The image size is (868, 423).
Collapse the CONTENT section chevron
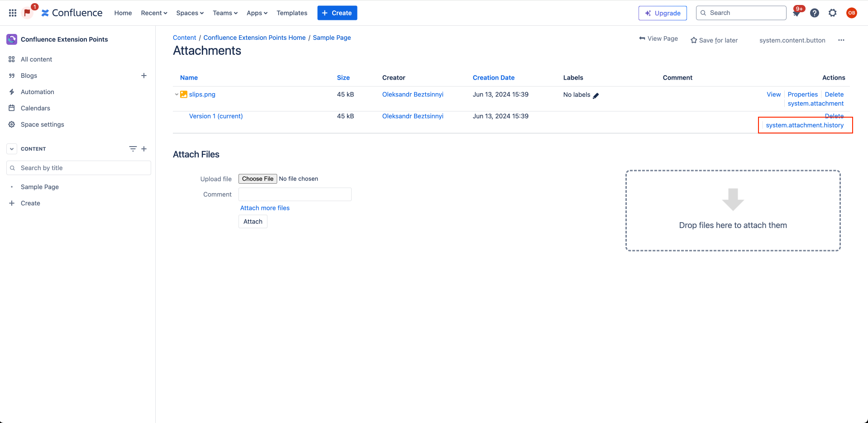(12, 149)
